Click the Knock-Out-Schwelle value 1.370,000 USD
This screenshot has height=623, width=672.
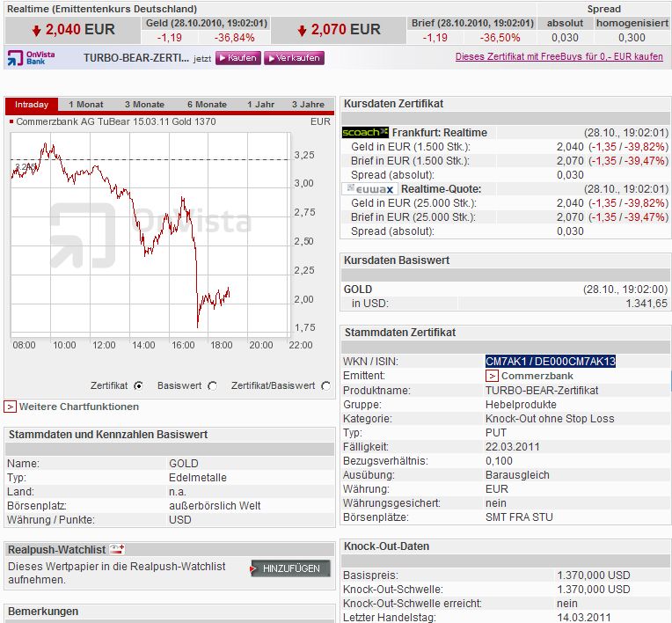pos(594,590)
